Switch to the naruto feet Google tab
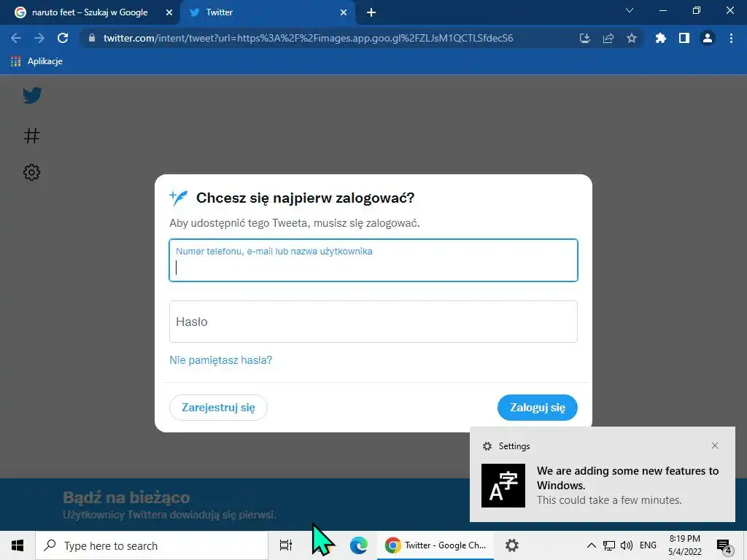The height and width of the screenshot is (560, 747). click(90, 12)
